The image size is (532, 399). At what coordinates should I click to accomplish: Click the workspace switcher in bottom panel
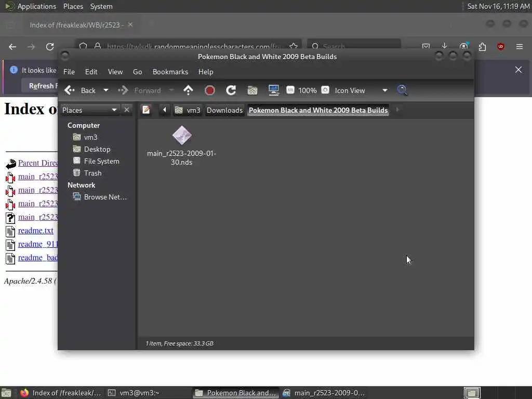click(472, 393)
